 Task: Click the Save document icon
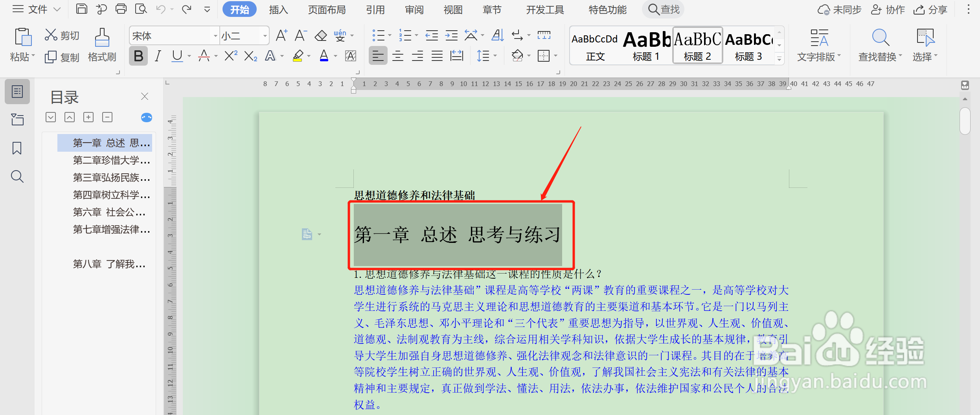[x=81, y=9]
